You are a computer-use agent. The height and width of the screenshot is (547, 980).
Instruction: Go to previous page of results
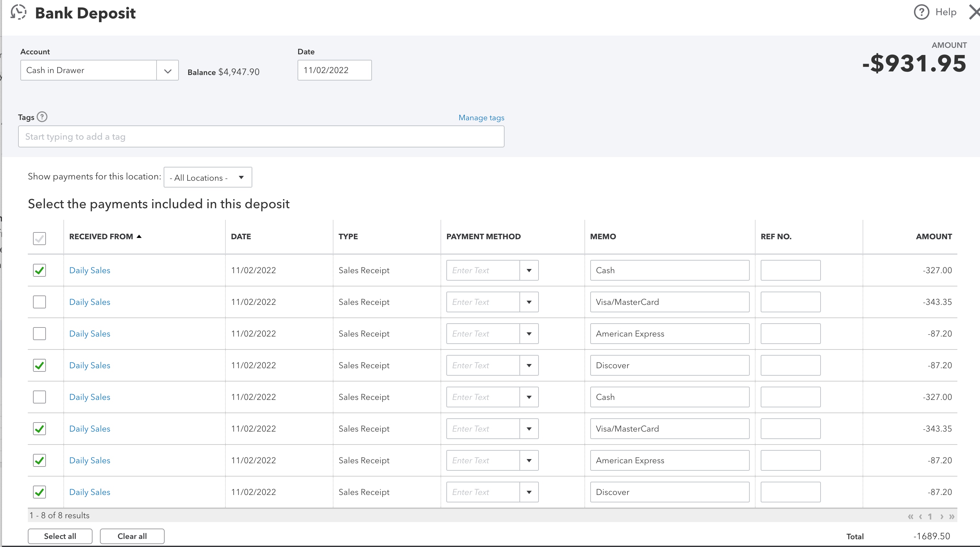[920, 516]
